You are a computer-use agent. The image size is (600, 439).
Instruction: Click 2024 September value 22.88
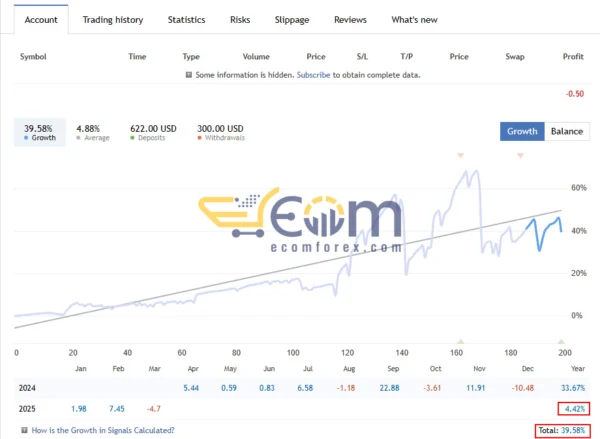[x=389, y=388]
